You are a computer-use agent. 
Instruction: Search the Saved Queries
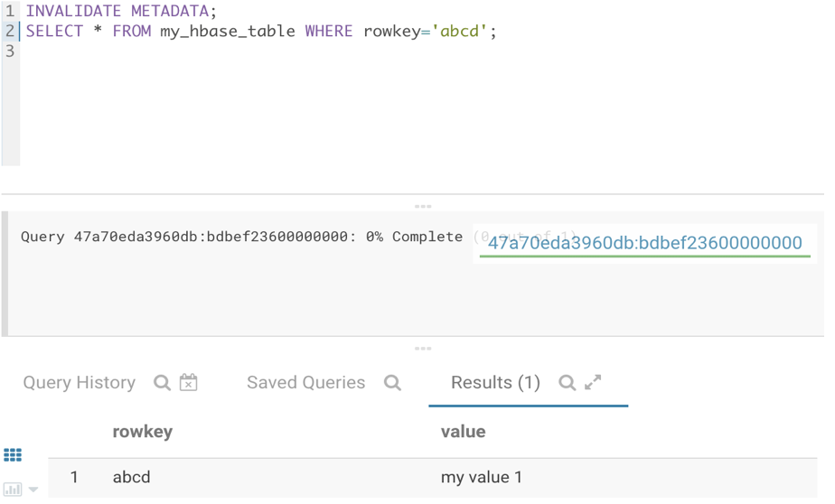392,383
